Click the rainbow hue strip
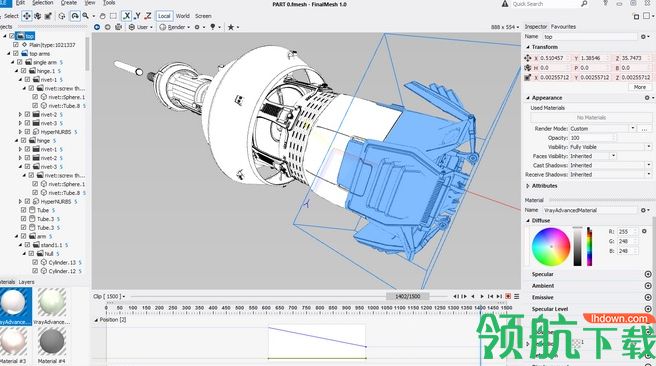The width and height of the screenshot is (656, 366). pyautogui.click(x=589, y=246)
